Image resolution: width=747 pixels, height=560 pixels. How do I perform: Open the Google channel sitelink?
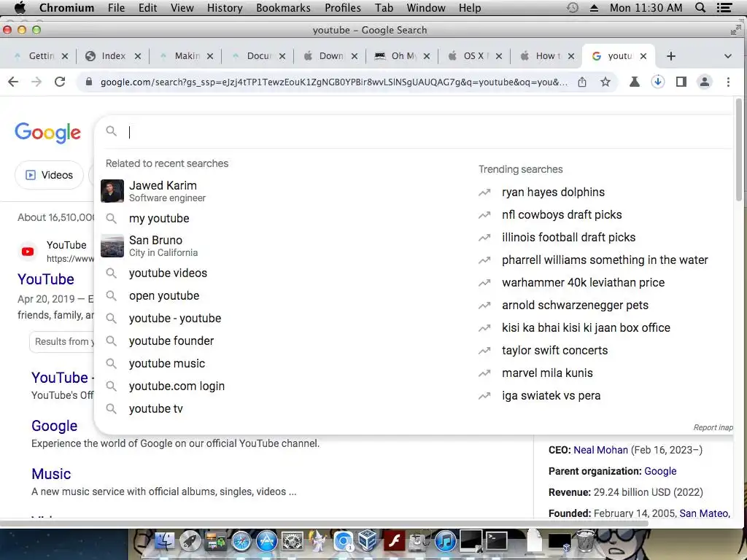coord(54,426)
